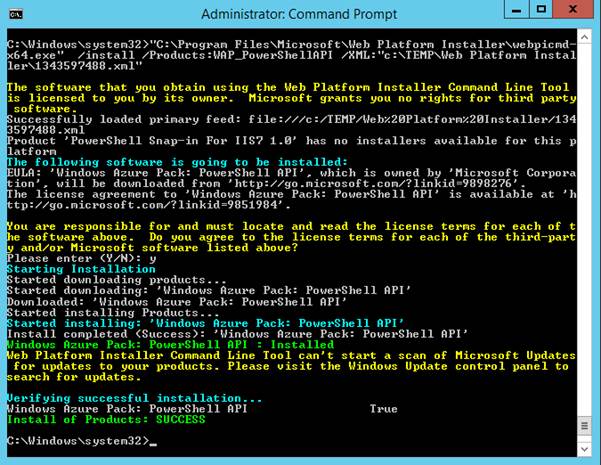Viewport: 601px width, 465px height.
Task: Click the 'Starting Installation' line
Action: point(81,269)
